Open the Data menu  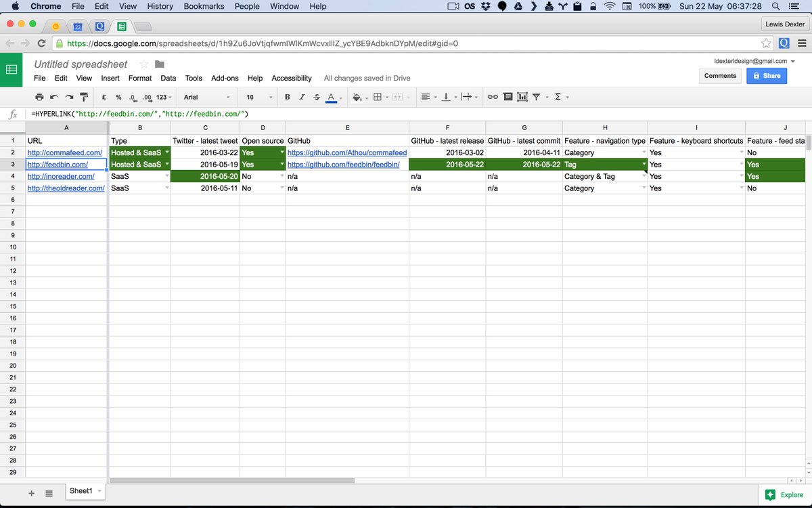tap(168, 78)
